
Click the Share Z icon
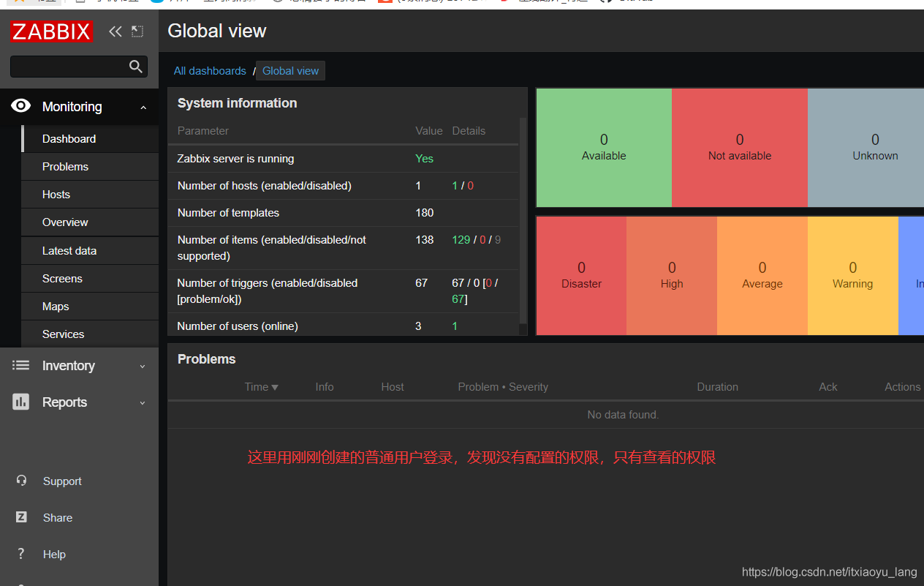tap(21, 517)
